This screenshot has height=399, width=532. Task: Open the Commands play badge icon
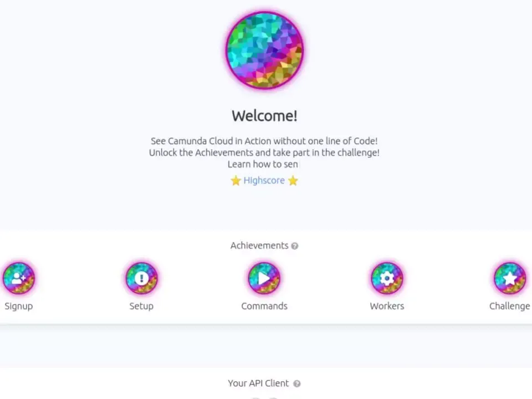coord(264,278)
